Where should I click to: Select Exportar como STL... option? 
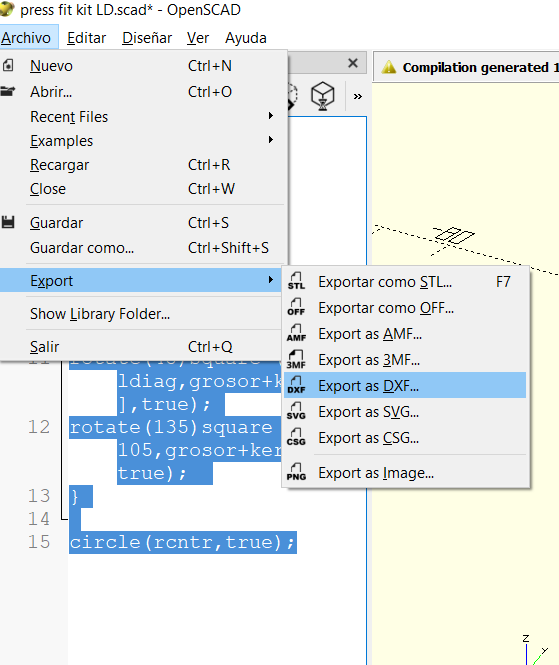pos(405,282)
